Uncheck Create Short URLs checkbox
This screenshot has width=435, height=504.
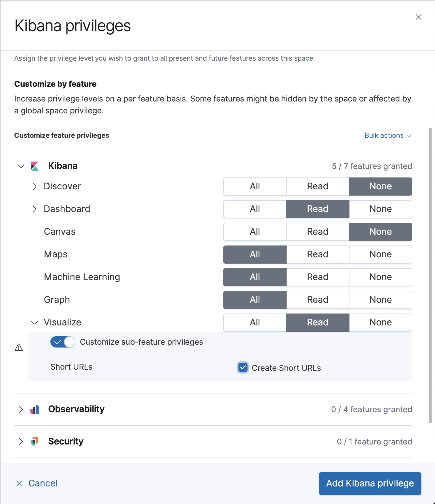pyautogui.click(x=243, y=368)
